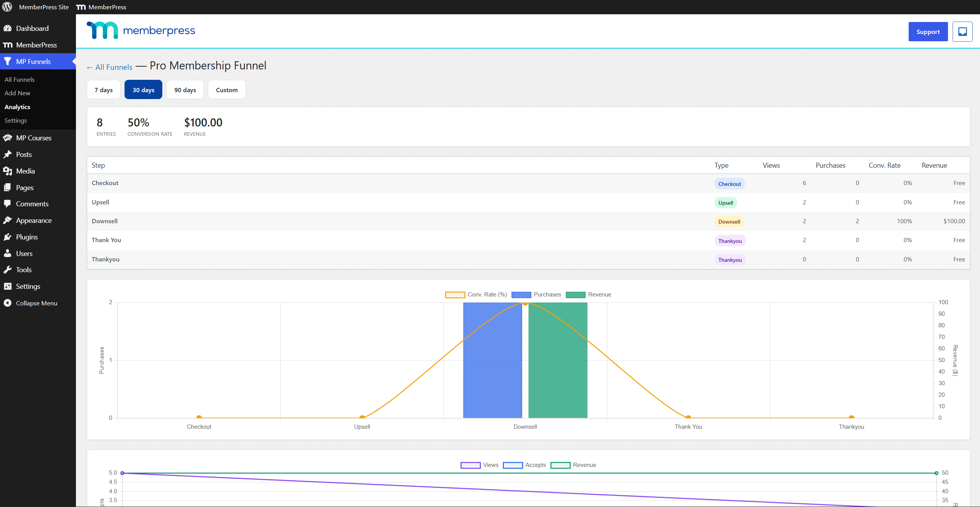Open MP Courses graduation icon
Screen dimensions: 980x507
(x=8, y=138)
